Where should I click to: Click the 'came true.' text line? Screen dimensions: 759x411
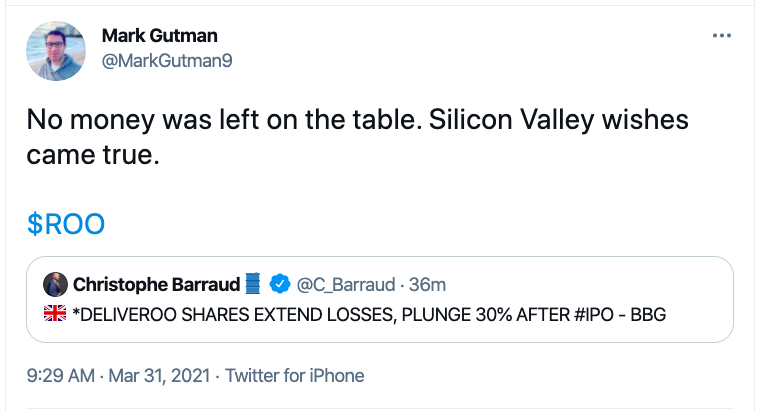click(93, 156)
